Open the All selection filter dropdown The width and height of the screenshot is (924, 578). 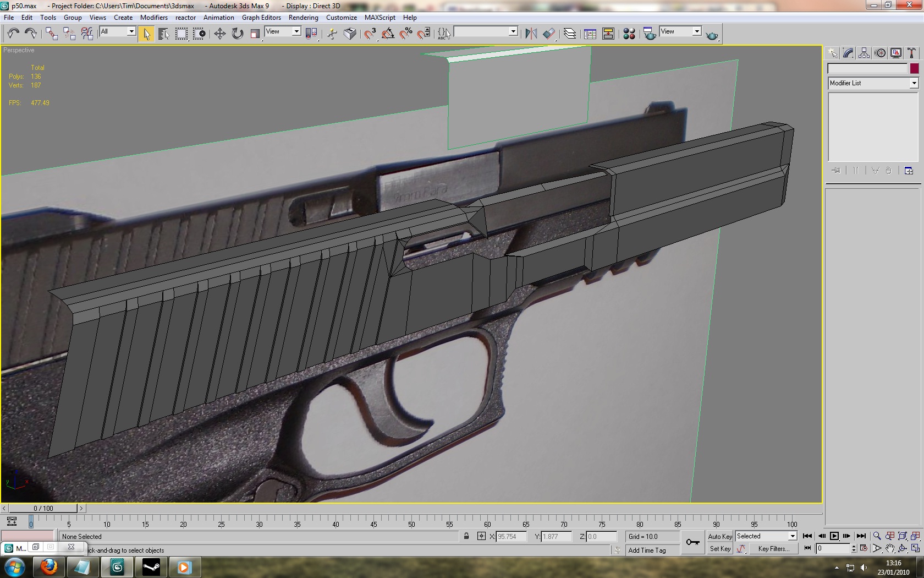[131, 31]
